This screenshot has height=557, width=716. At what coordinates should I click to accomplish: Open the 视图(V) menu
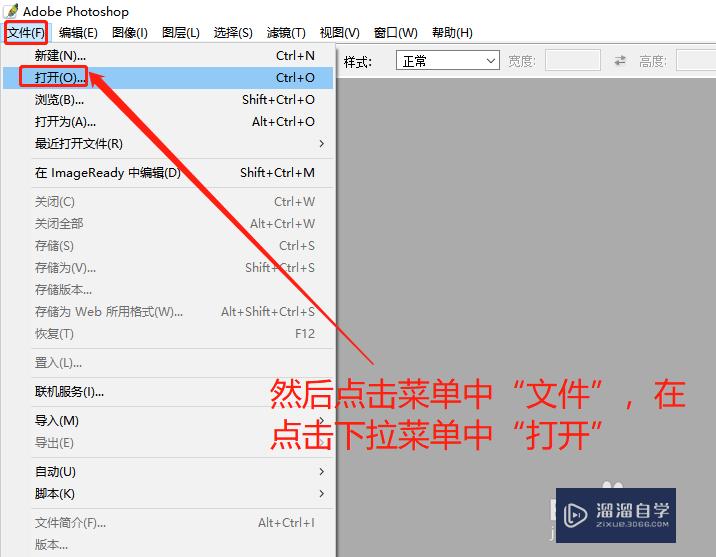point(339,32)
